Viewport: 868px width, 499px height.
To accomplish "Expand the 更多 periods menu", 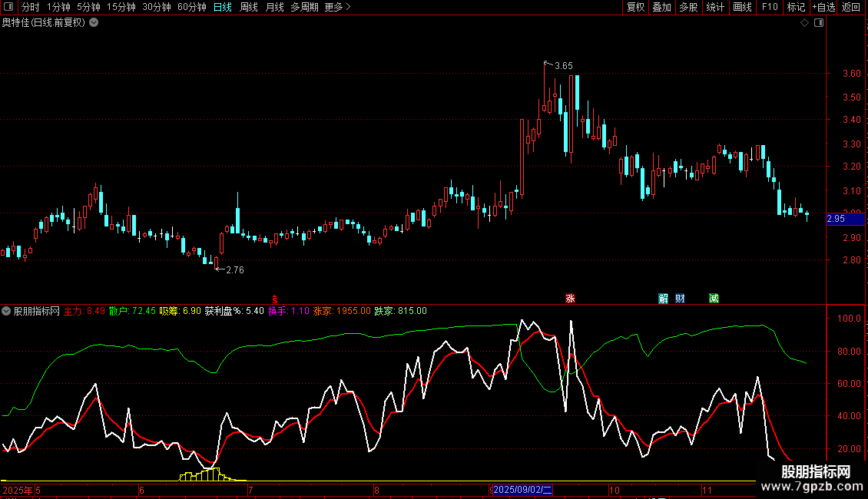I will (337, 8).
